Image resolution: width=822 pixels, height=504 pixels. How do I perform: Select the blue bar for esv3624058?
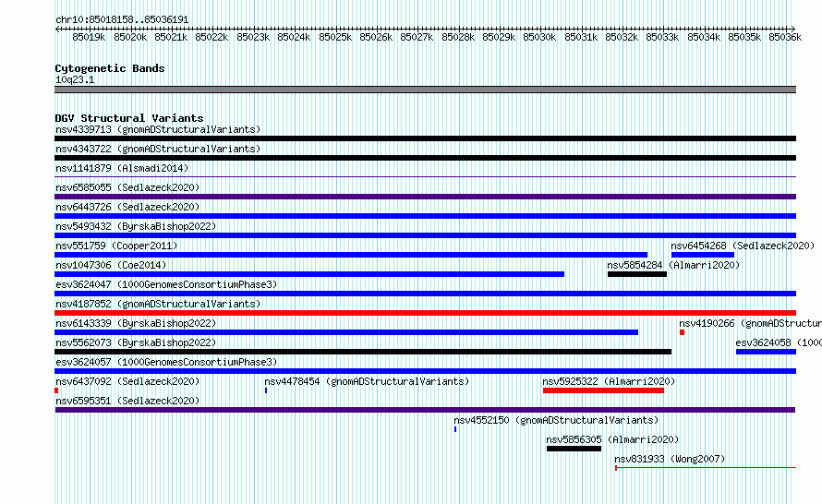tap(766, 352)
